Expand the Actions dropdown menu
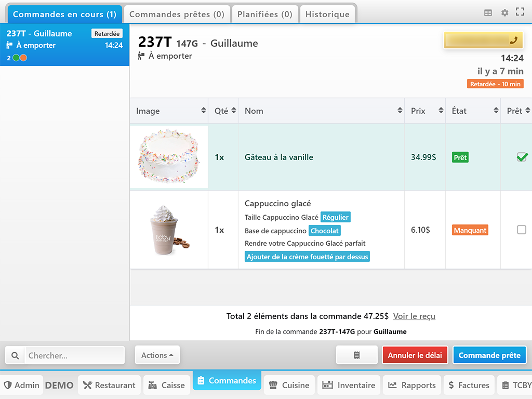The height and width of the screenshot is (399, 532). pyautogui.click(x=157, y=355)
